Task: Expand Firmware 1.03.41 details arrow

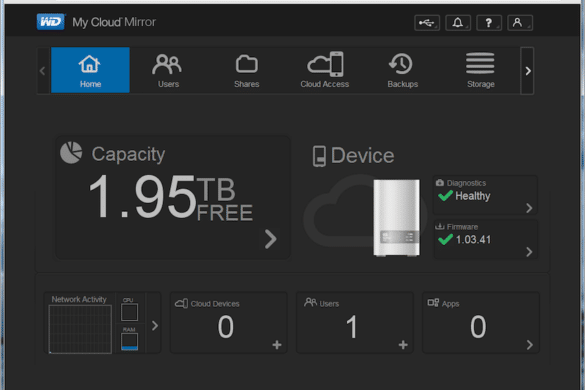Action: [529, 252]
